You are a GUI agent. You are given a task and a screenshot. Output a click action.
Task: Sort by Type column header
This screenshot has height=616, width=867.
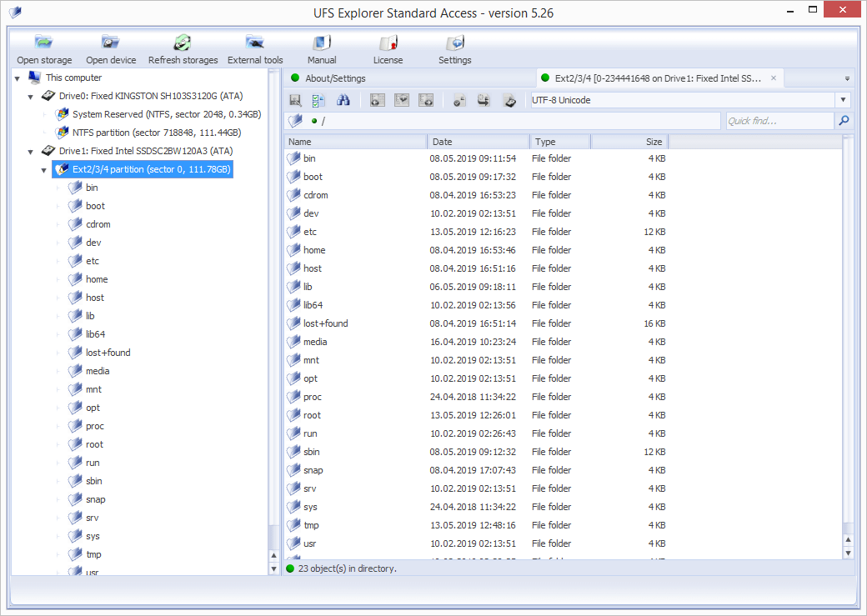point(559,142)
